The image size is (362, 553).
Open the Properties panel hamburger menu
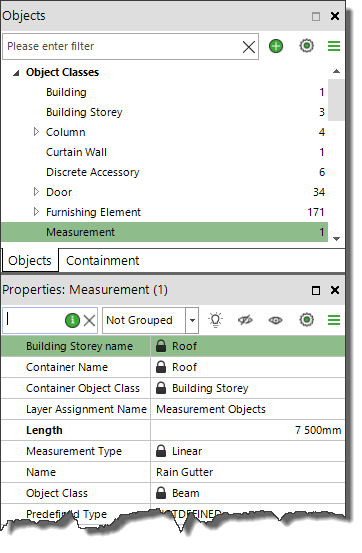pos(334,320)
